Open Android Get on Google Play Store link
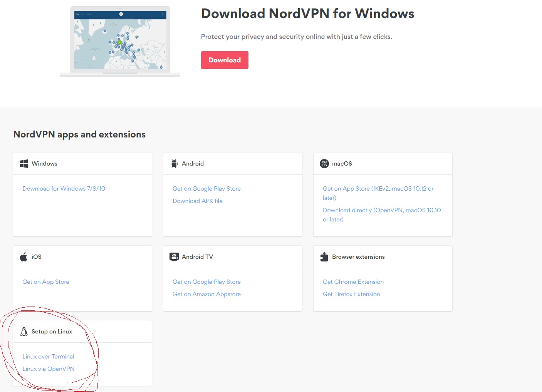This screenshot has height=392, width=542. click(x=206, y=189)
